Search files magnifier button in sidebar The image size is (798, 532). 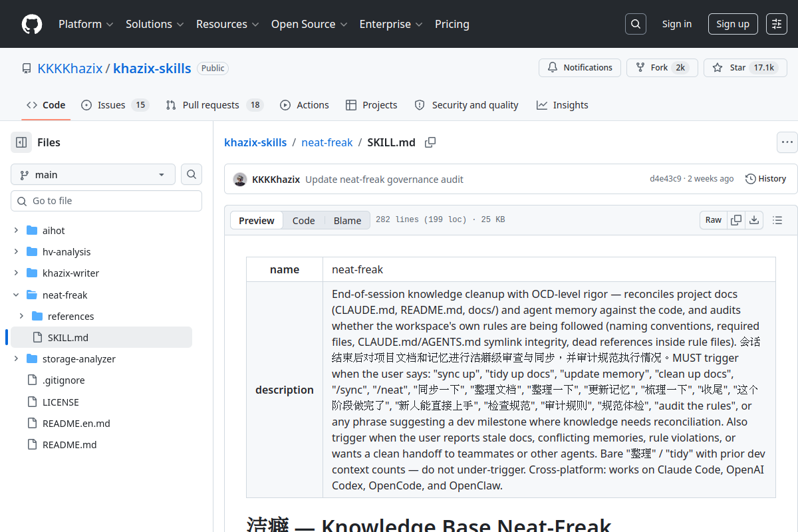tap(192, 174)
